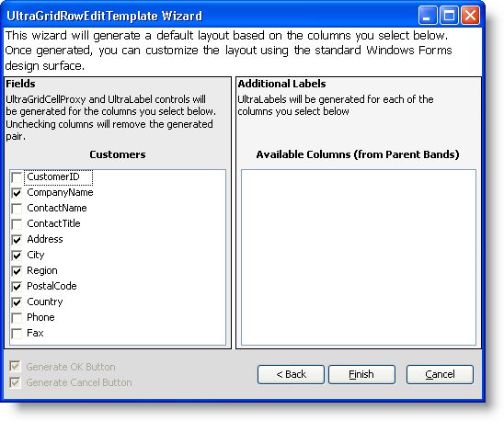The height and width of the screenshot is (421, 504).
Task: Uncheck the Address checkbox
Action: click(x=17, y=240)
